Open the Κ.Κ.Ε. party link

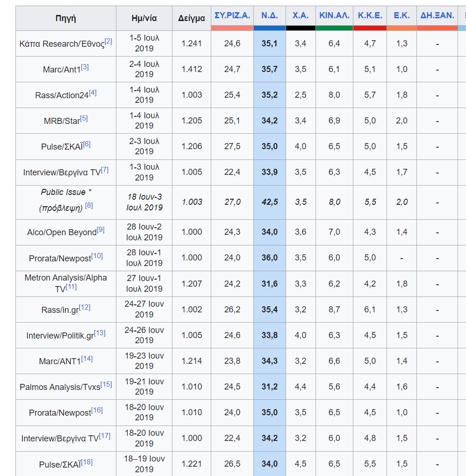click(x=370, y=15)
